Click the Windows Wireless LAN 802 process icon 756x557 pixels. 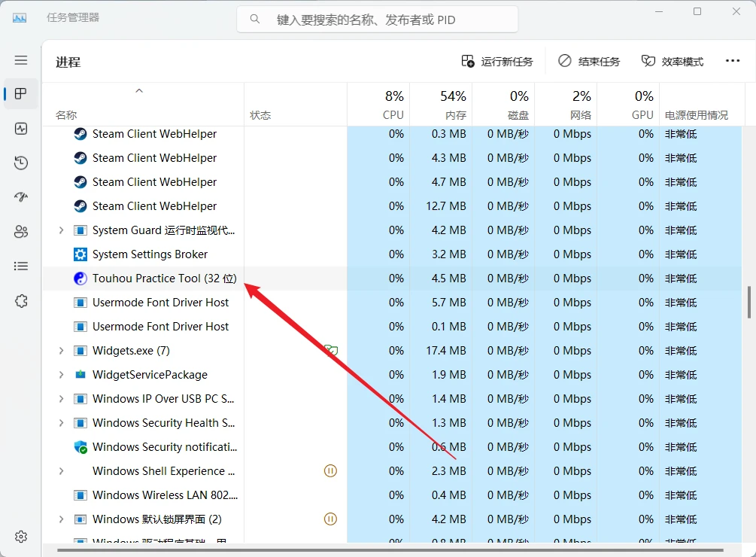click(x=80, y=495)
